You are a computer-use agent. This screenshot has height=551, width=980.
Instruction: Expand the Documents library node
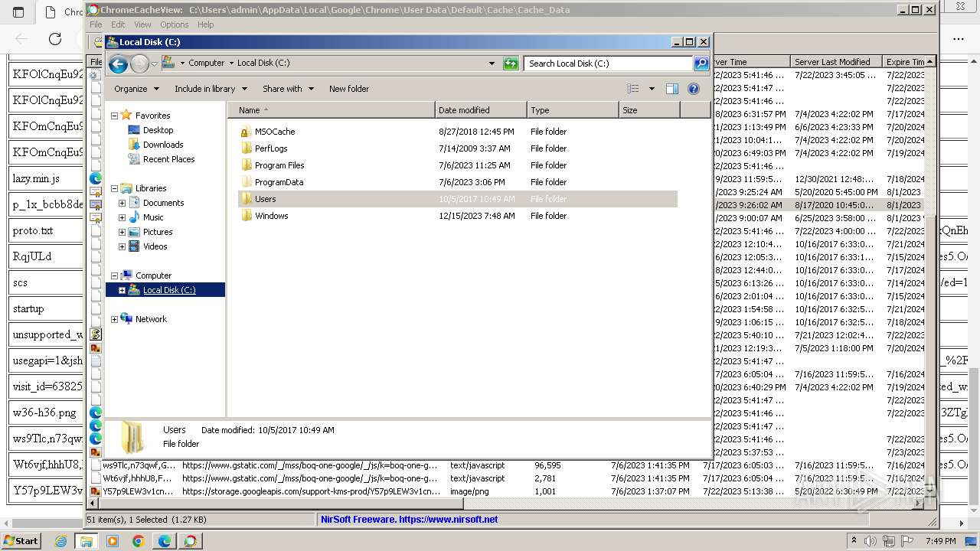[122, 203]
